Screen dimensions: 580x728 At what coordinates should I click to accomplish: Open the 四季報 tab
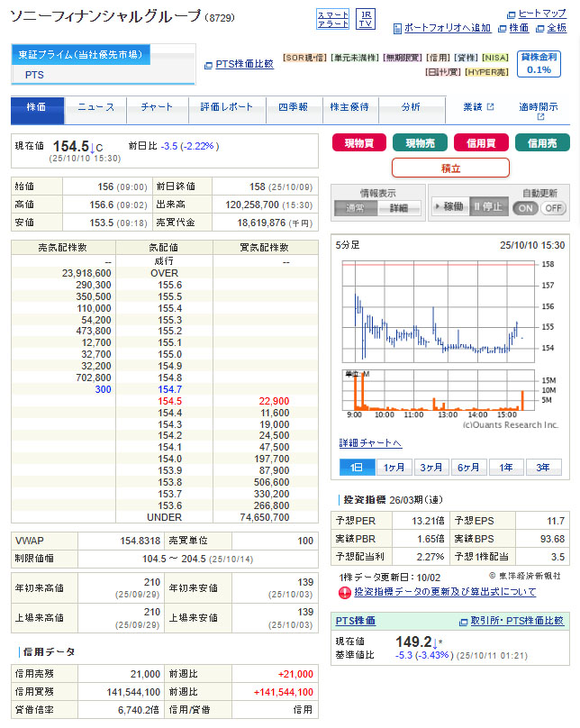coord(293,107)
